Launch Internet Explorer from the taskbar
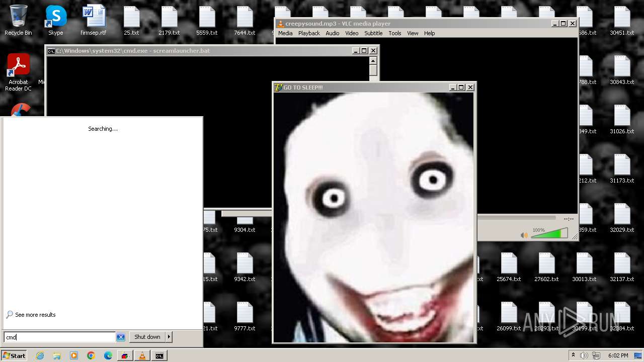The image size is (644, 362). (40, 355)
